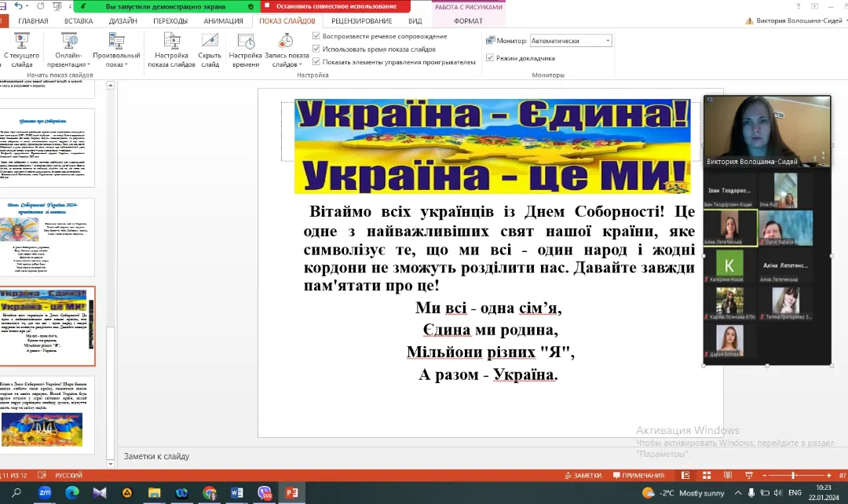
Task: Stop screen sharing with the red button
Action: pos(335,6)
